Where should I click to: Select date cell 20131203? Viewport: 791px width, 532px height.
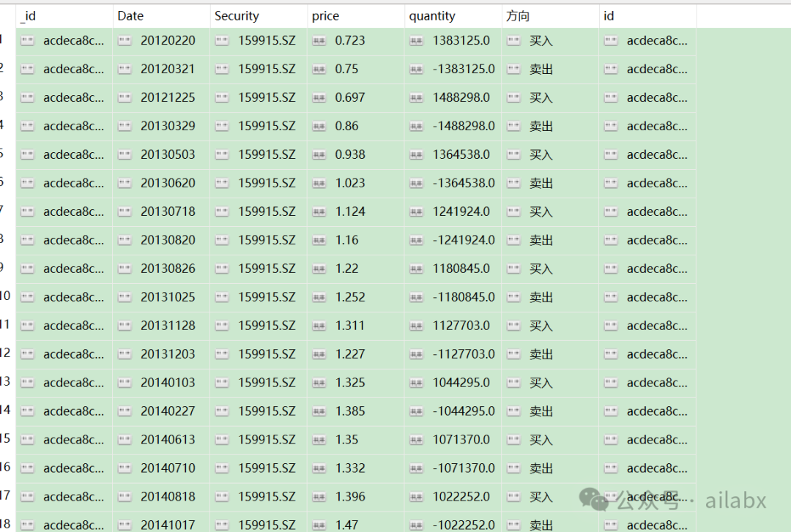tap(168, 354)
